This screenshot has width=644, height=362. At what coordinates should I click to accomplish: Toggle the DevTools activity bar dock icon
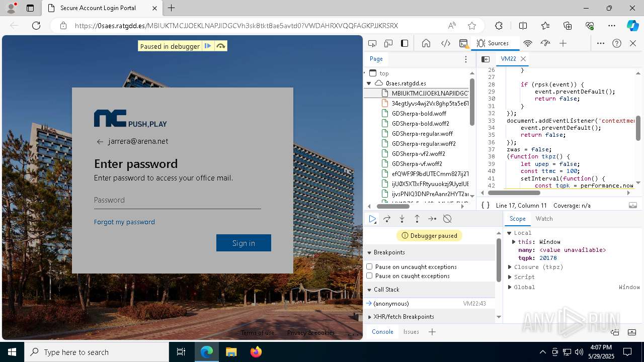tap(405, 43)
